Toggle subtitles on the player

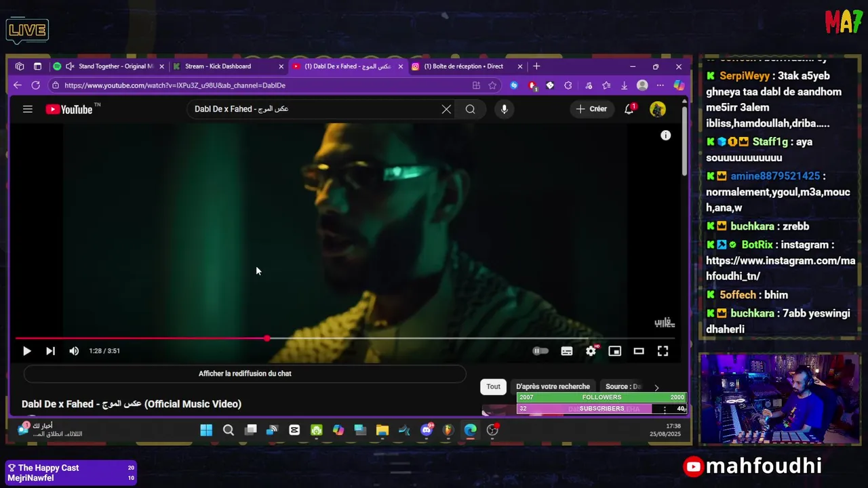point(567,351)
